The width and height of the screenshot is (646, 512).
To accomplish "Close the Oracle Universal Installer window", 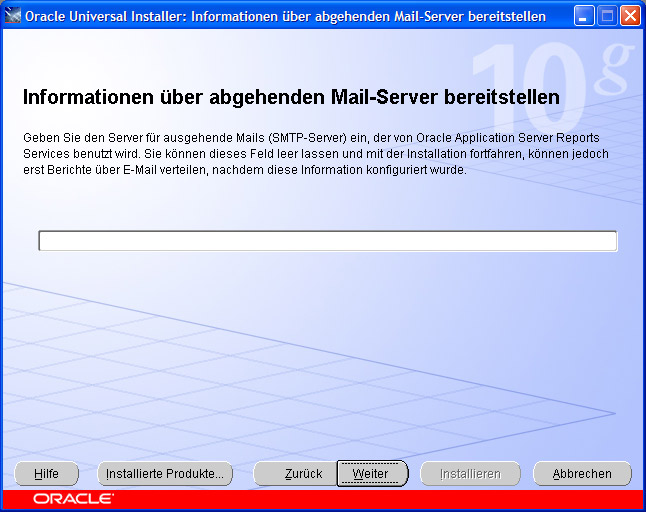I will [x=630, y=16].
